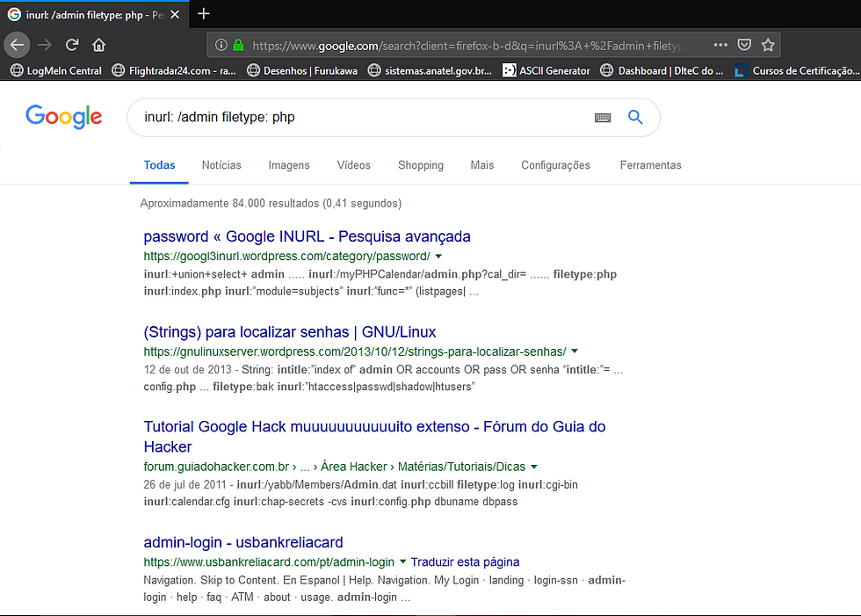Open 'Tutorial Google Hack' Guia do Hacker result
The width and height of the screenshot is (861, 616).
coord(374,437)
